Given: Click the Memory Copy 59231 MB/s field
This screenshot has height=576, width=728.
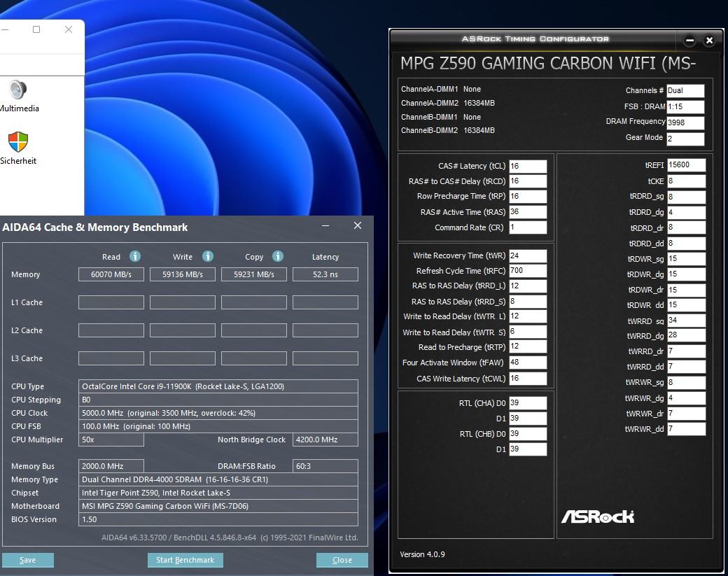Looking at the screenshot, I should [254, 274].
